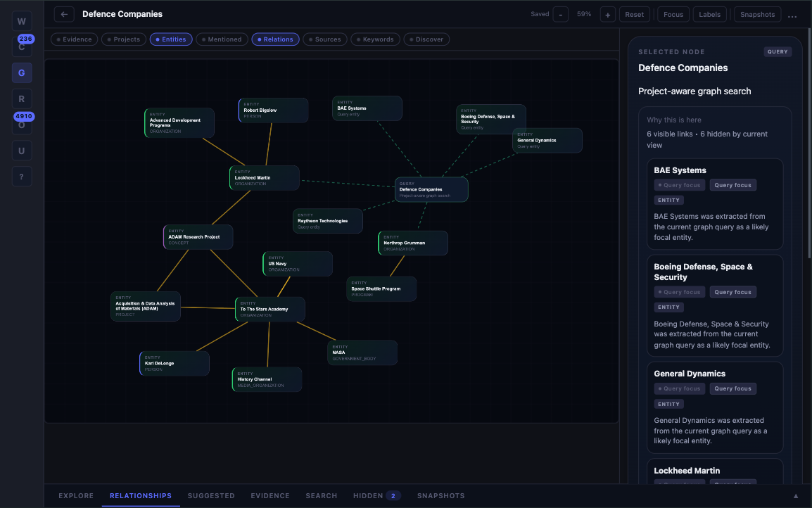This screenshot has width=812, height=508.
Task: Select the Acquisition & Data Analysis of Materials node
Action: (146, 307)
